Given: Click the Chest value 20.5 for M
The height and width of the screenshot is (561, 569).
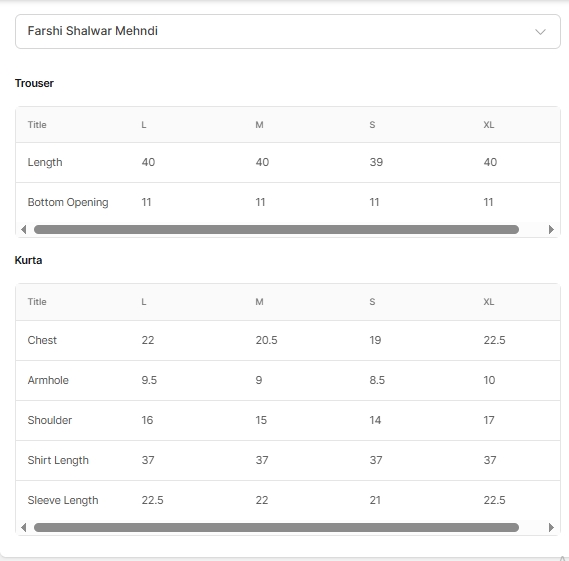Looking at the screenshot, I should pos(266,340).
